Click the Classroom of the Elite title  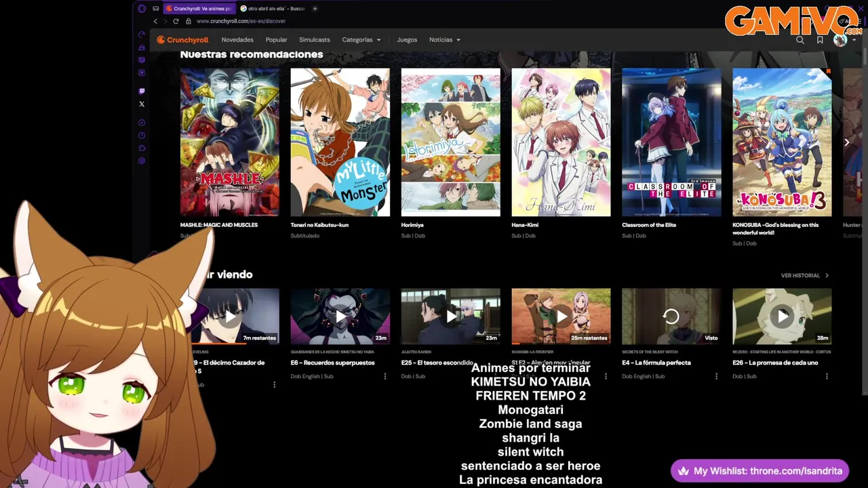click(649, 225)
